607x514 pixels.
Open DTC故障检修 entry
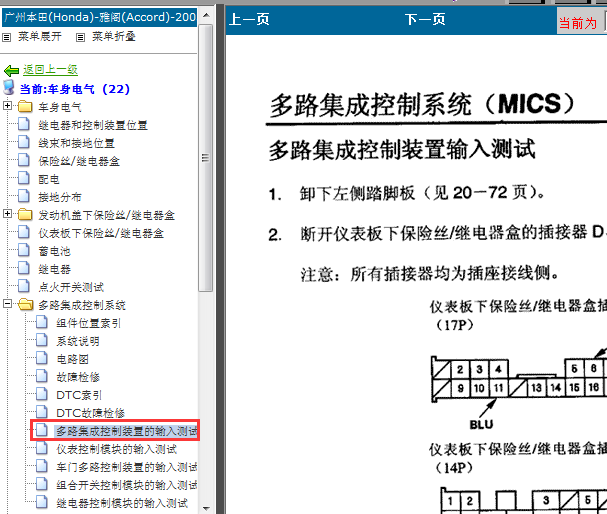coord(90,413)
